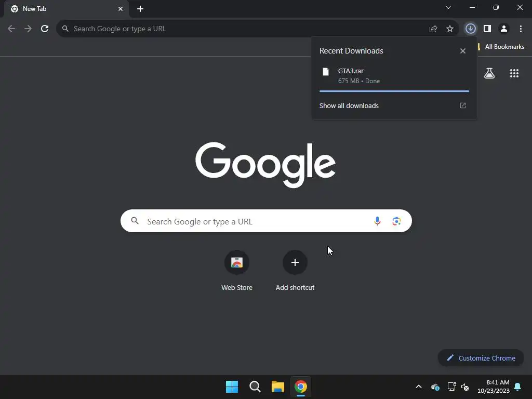Restore down the Chrome window
Image resolution: width=532 pixels, height=399 pixels.
pos(496,7)
